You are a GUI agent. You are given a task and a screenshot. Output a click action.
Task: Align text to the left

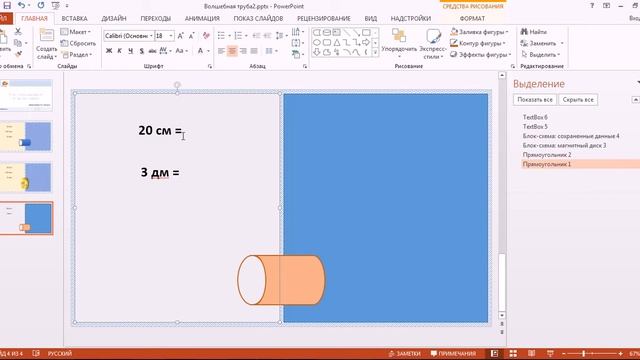[x=221, y=51]
